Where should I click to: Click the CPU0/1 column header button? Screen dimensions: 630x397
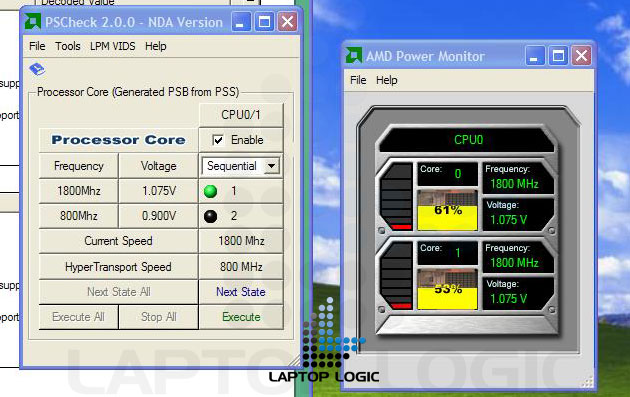[241, 115]
